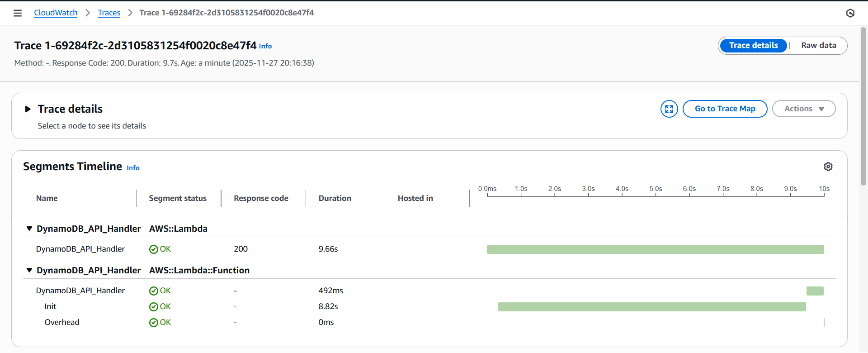Open the Actions dropdown
Viewport: 868px width, 353px height.
tap(803, 109)
